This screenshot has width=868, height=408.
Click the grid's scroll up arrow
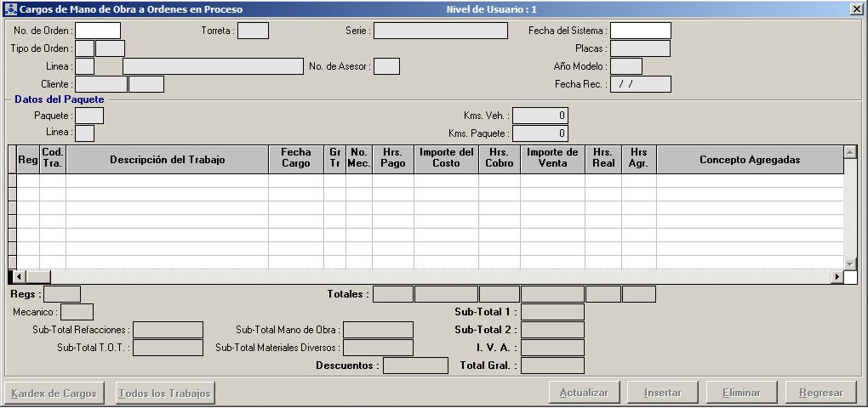point(849,152)
